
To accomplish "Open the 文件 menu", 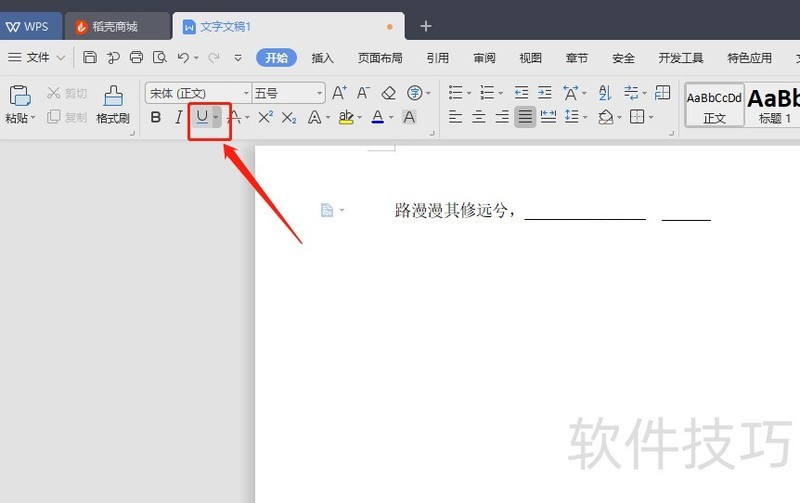I will (37, 58).
